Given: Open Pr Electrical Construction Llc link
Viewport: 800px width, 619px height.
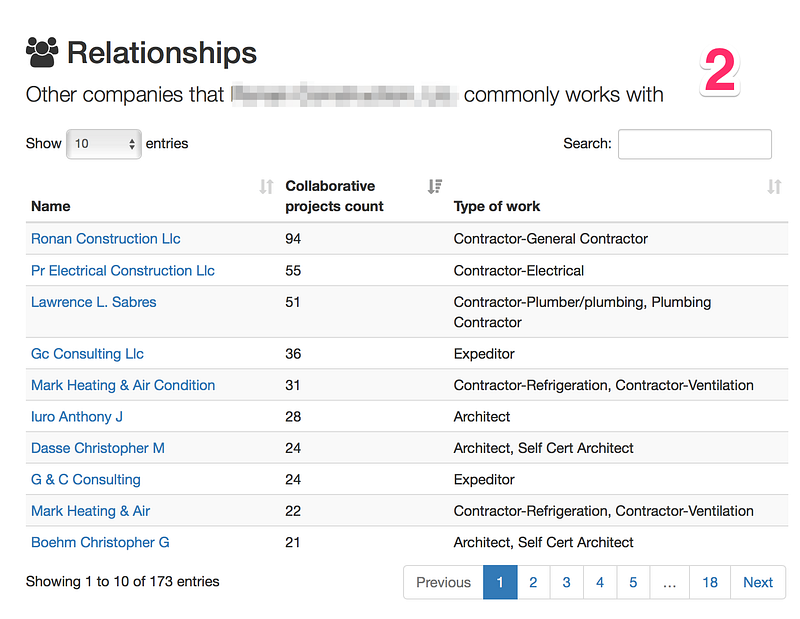Looking at the screenshot, I should coord(123,270).
